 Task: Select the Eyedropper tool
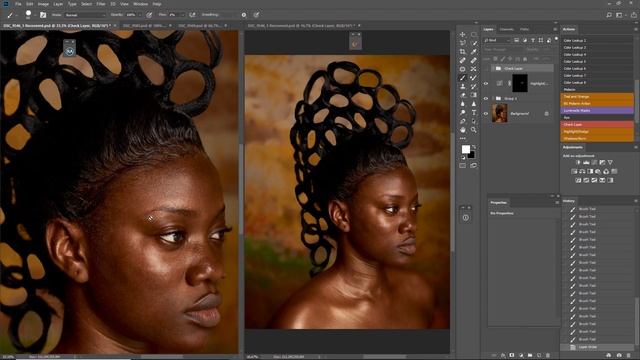click(473, 52)
